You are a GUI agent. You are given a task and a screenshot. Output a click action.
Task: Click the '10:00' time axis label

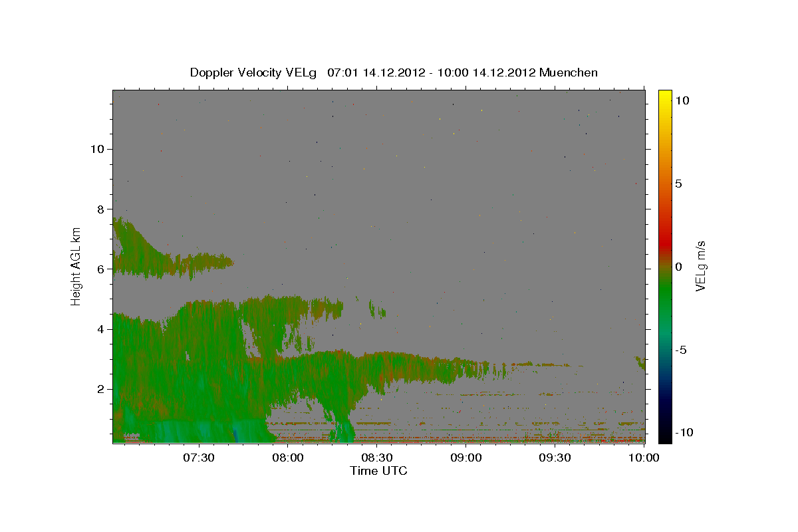(x=644, y=458)
